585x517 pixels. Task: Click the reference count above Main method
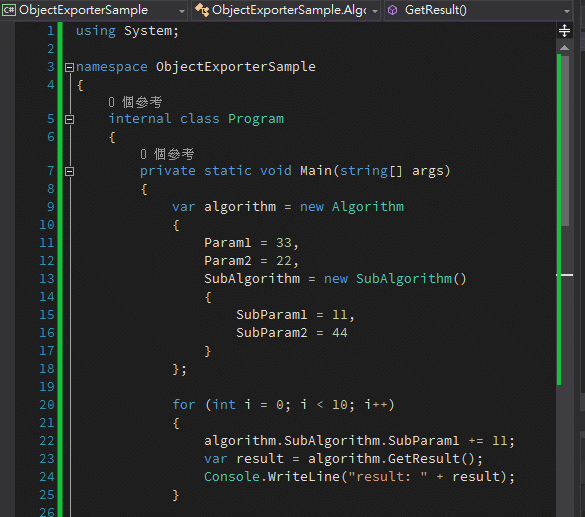point(167,154)
